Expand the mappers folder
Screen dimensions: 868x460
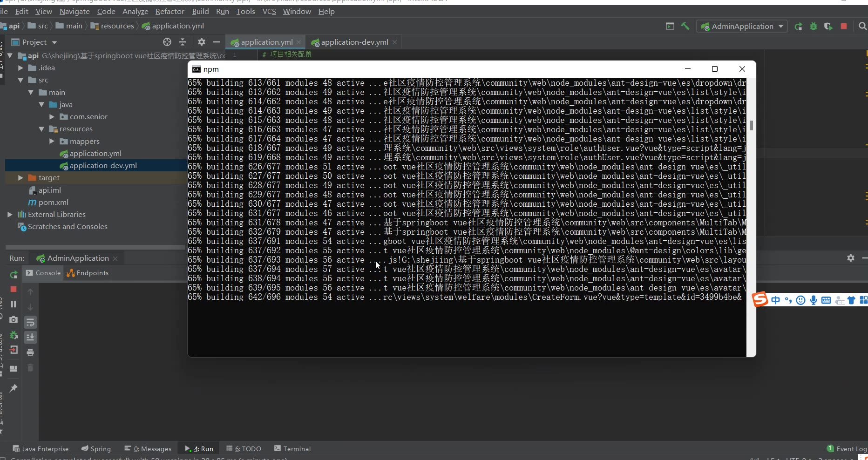(x=52, y=141)
